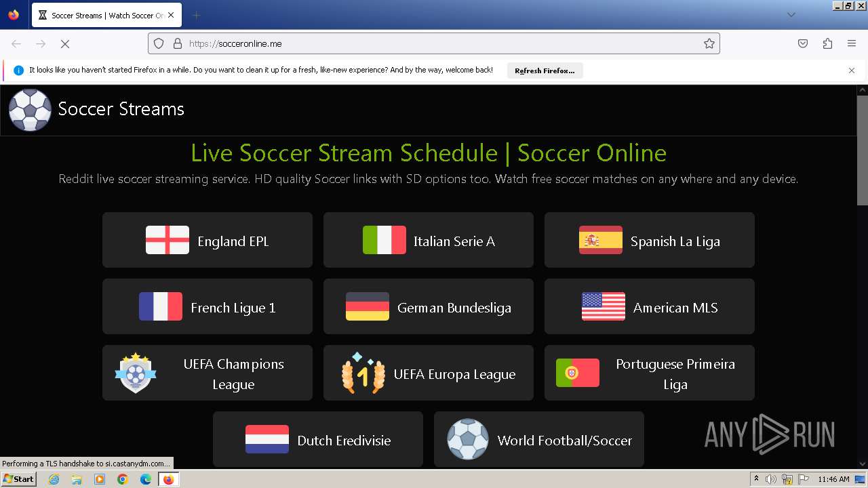The width and height of the screenshot is (868, 488).
Task: Open UEFA Champions League streams
Action: click(208, 373)
